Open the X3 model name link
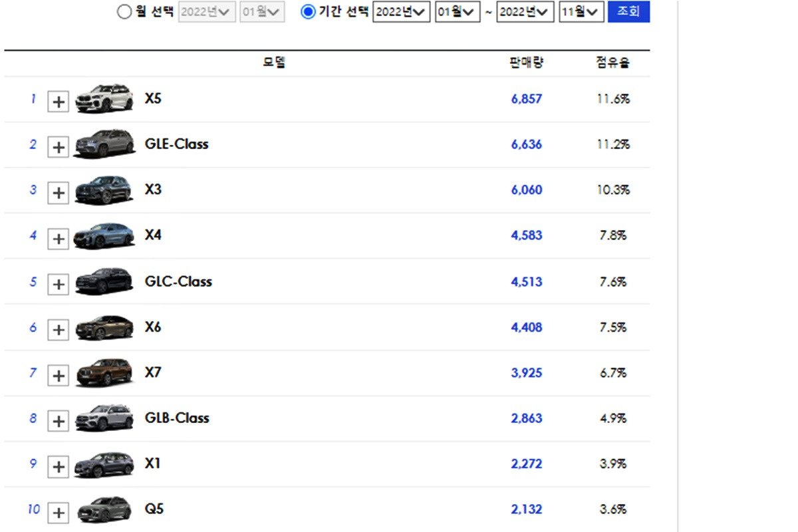Image resolution: width=798 pixels, height=532 pixels. click(x=153, y=190)
